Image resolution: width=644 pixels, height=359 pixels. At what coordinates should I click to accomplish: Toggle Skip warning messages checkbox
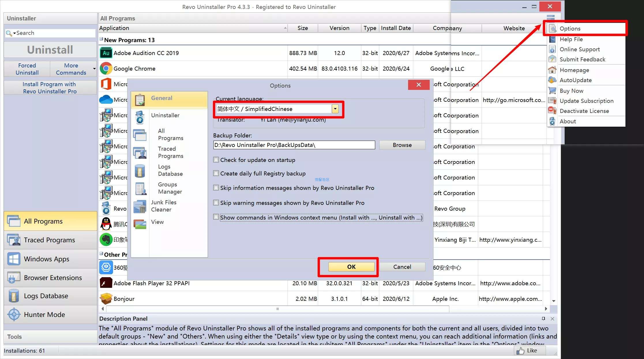216,203
